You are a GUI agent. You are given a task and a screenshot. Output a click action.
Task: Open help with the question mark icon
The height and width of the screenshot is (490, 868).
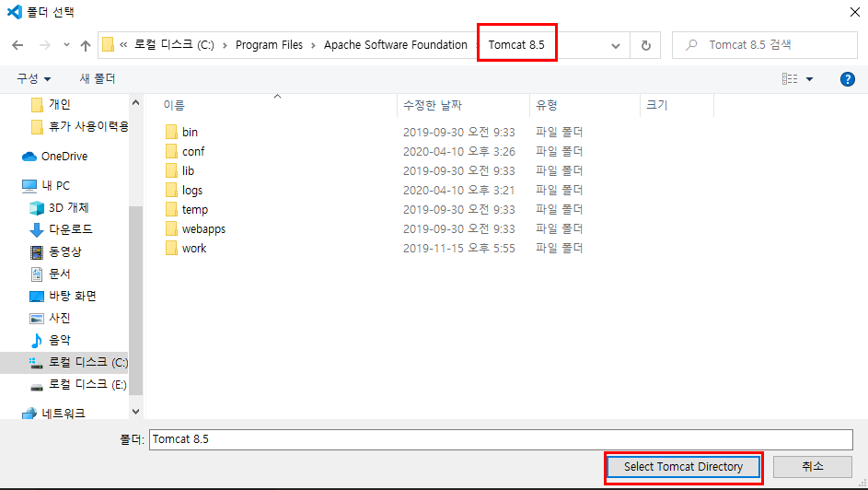(847, 79)
